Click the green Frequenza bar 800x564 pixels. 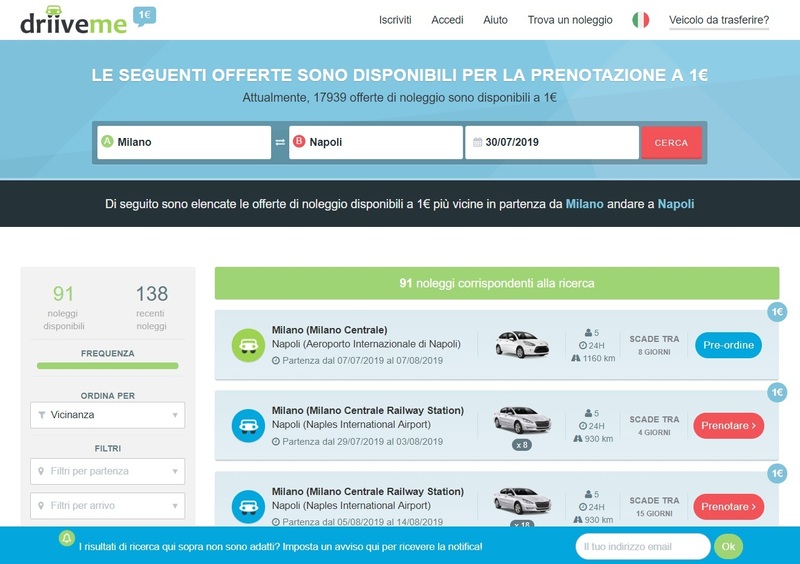[108, 365]
